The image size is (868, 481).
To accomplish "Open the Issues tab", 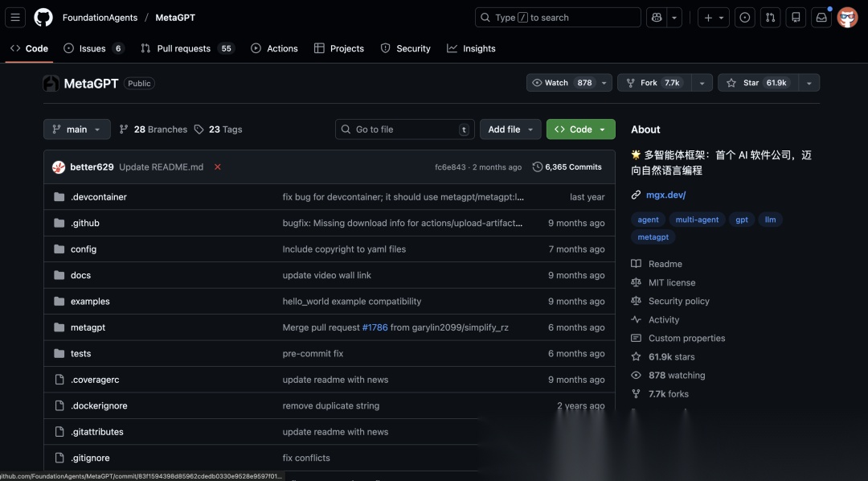I will 93,48.
